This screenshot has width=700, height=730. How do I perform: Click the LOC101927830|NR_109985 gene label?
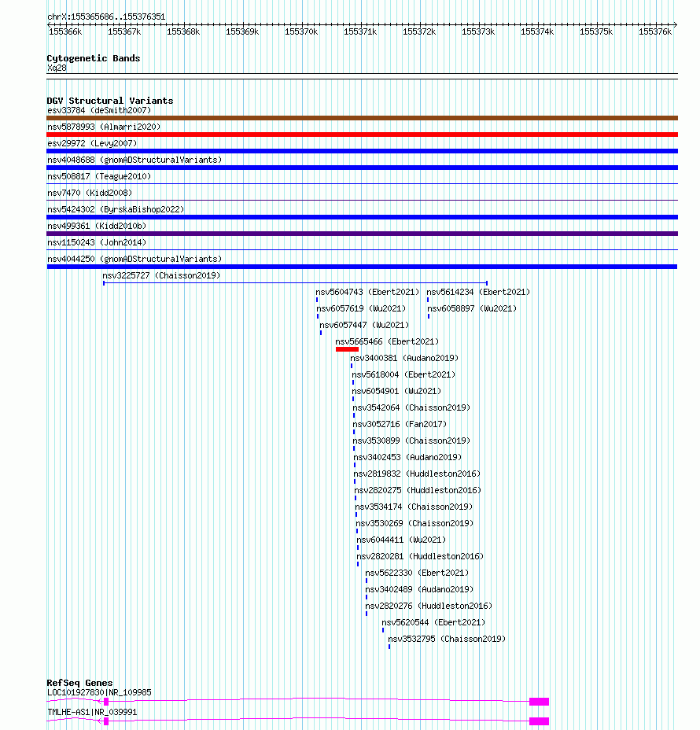(99, 693)
